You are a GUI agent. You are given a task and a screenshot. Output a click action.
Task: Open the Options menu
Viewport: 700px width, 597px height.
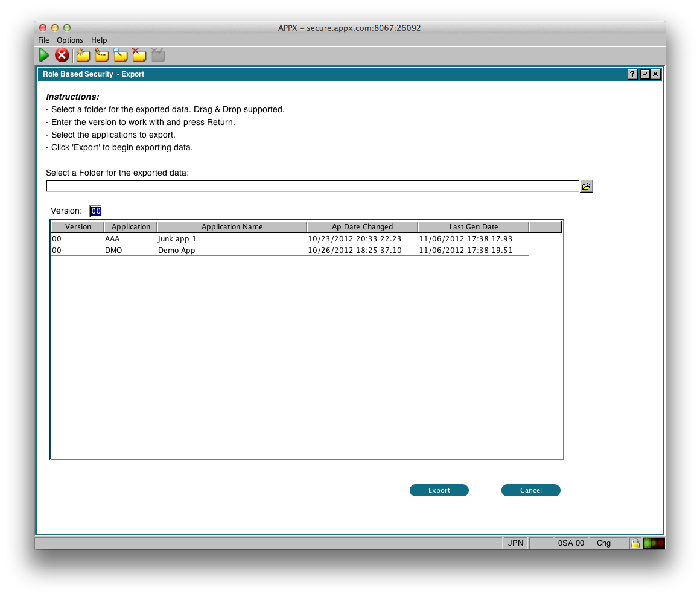(70, 40)
